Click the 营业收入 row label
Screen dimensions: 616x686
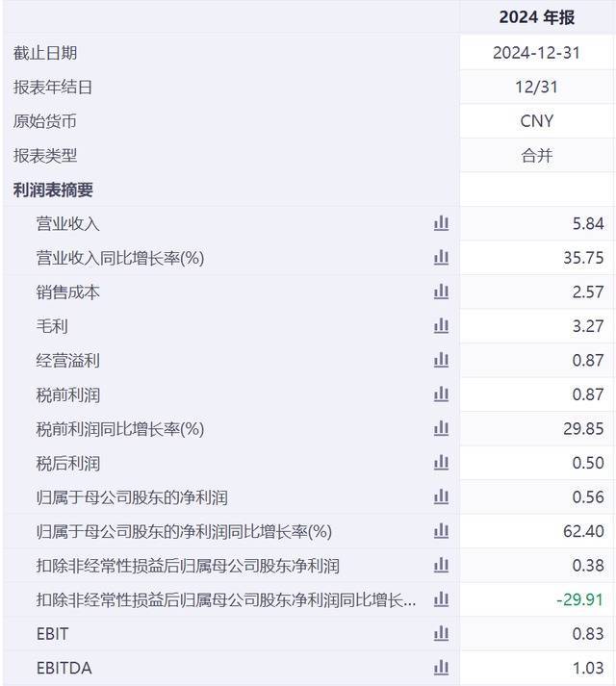(68, 223)
